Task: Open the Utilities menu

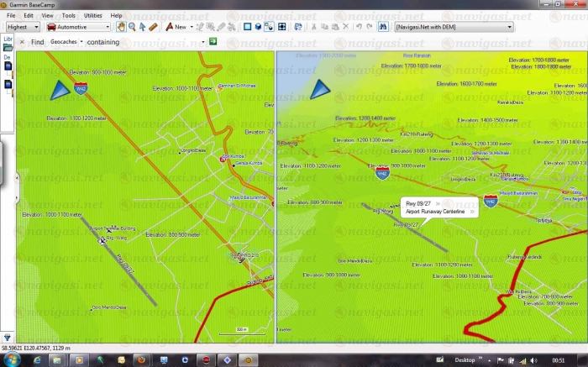Action: (x=93, y=15)
